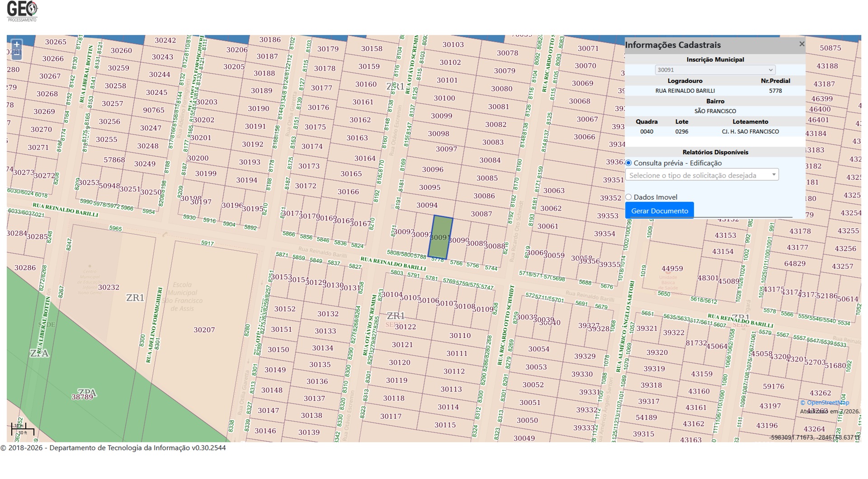Zoom in on the map
The image size is (868, 479).
pos(17,45)
